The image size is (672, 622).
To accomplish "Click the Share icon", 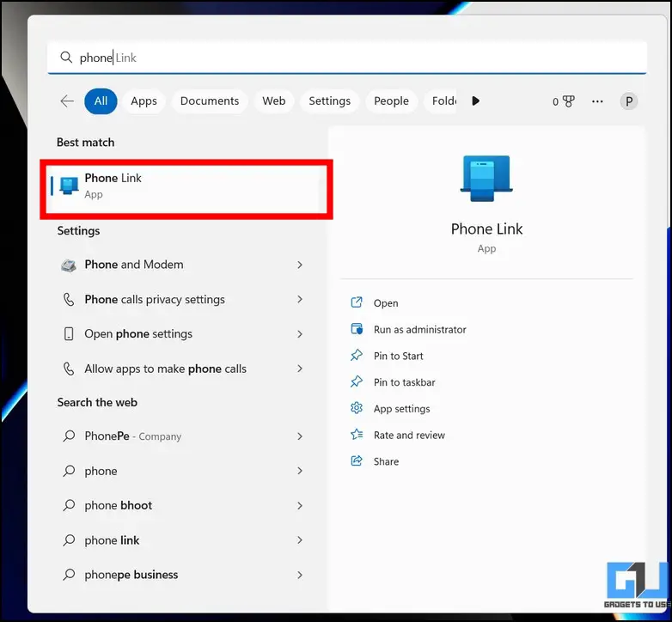I will [357, 461].
